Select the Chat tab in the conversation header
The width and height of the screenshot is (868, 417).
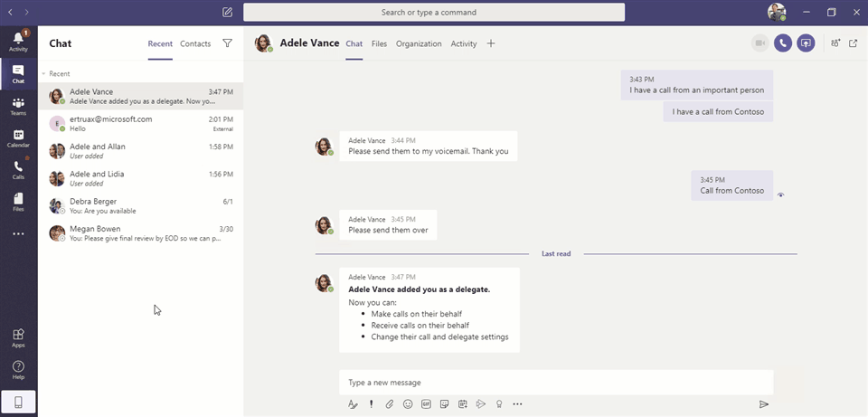click(354, 43)
